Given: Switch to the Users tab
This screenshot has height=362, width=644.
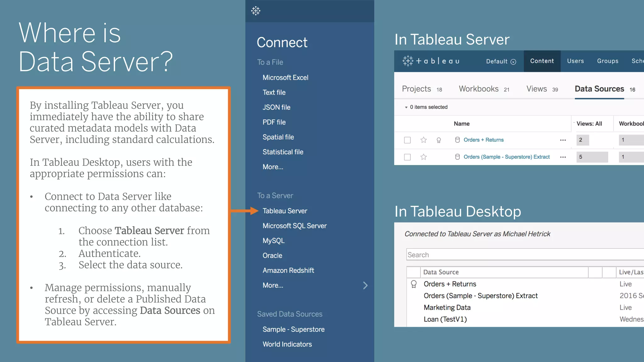Looking at the screenshot, I should click(x=575, y=61).
